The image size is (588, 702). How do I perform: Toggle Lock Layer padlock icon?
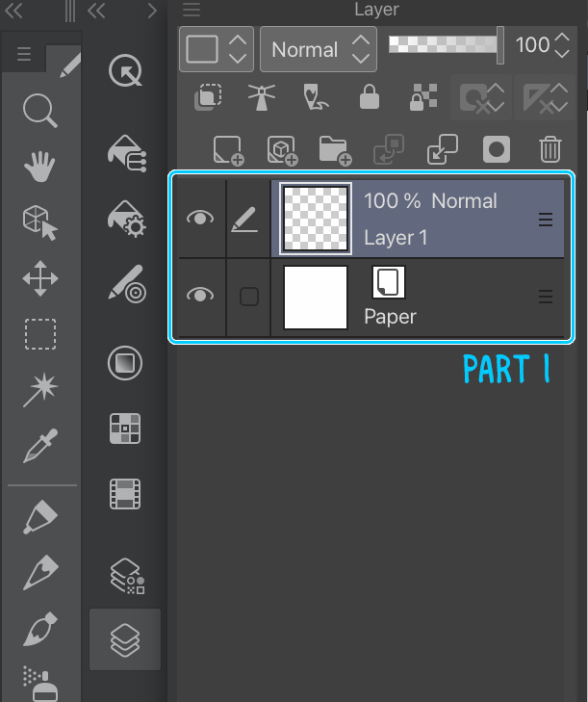(x=369, y=97)
